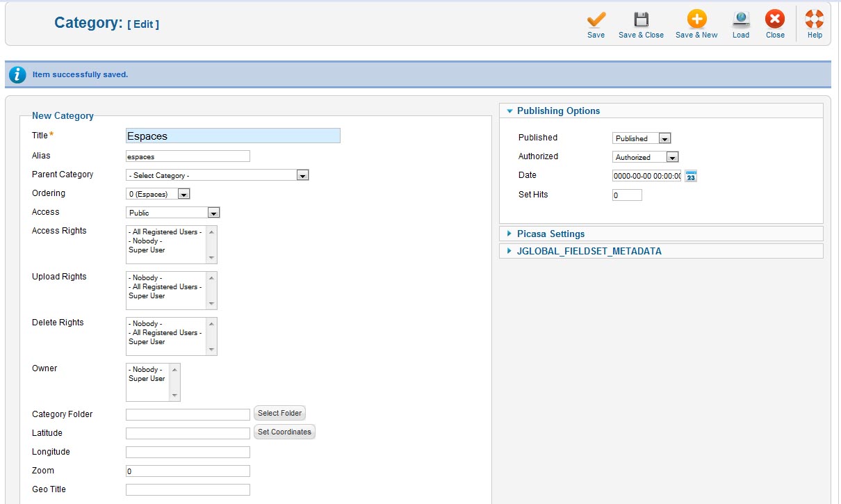Screen dimensions: 841x504
Task: Click the Load toolbar icon
Action: click(741, 20)
